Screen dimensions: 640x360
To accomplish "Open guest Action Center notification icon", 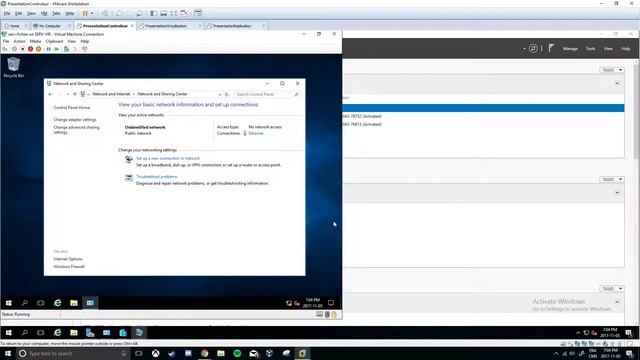I will [x=331, y=303].
